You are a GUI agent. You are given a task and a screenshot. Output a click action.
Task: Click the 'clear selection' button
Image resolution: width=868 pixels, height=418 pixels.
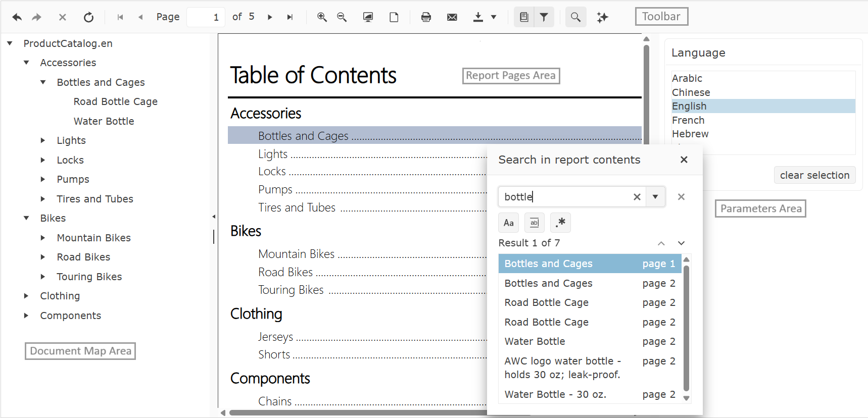click(x=814, y=175)
